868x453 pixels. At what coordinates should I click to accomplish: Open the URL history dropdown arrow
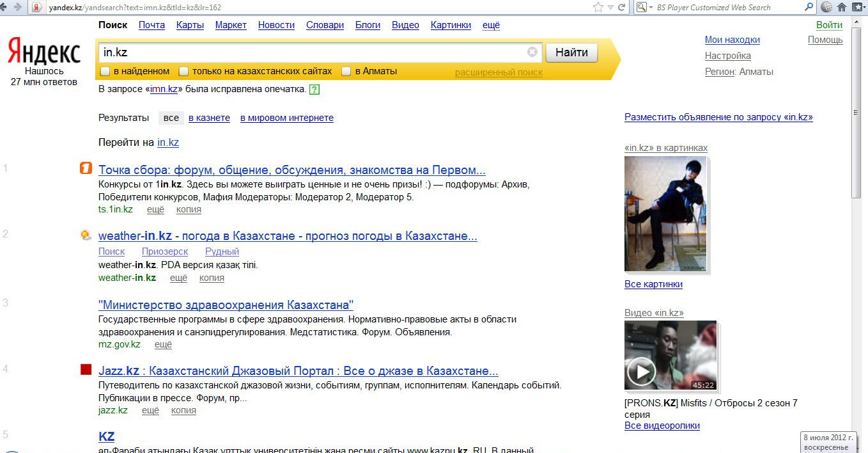tap(610, 8)
